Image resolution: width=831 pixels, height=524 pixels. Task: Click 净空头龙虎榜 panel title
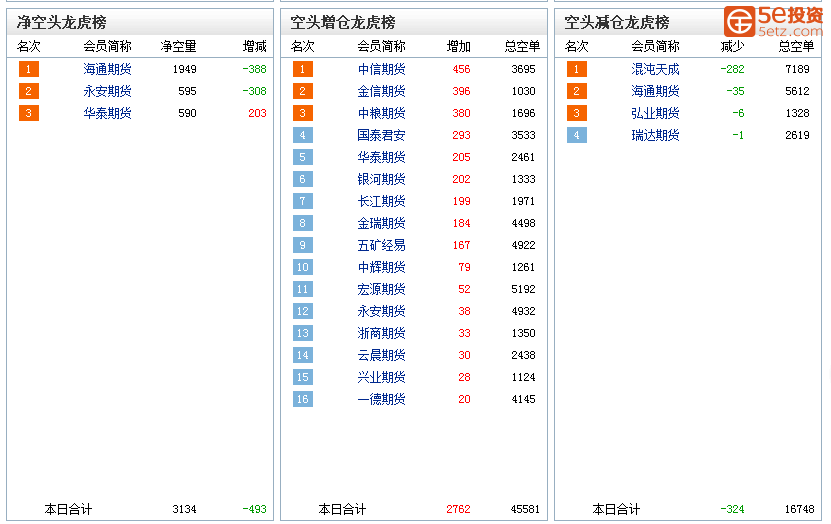pyautogui.click(x=61, y=22)
